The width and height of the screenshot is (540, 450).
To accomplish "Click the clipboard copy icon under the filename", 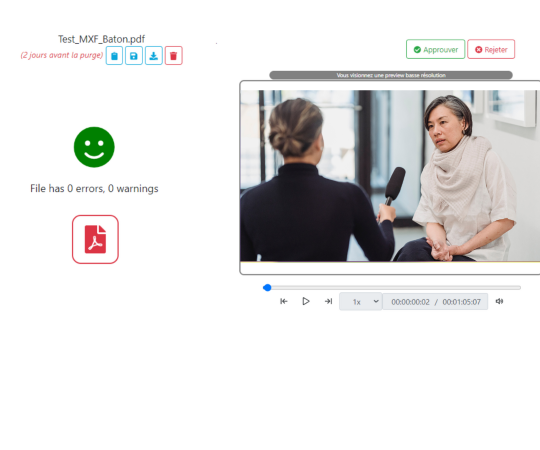I will pyautogui.click(x=114, y=56).
